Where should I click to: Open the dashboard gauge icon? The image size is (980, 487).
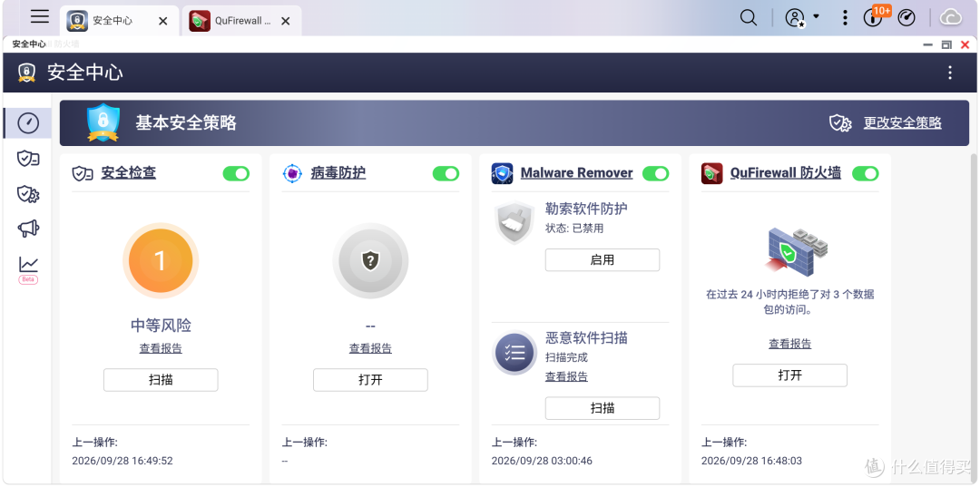[906, 17]
